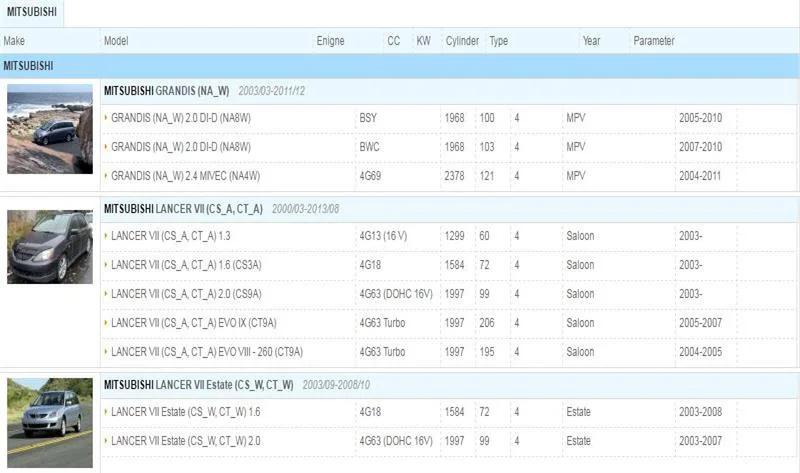Click the 2000/03-2013/08 production date
This screenshot has width=800, height=473.
(305, 209)
